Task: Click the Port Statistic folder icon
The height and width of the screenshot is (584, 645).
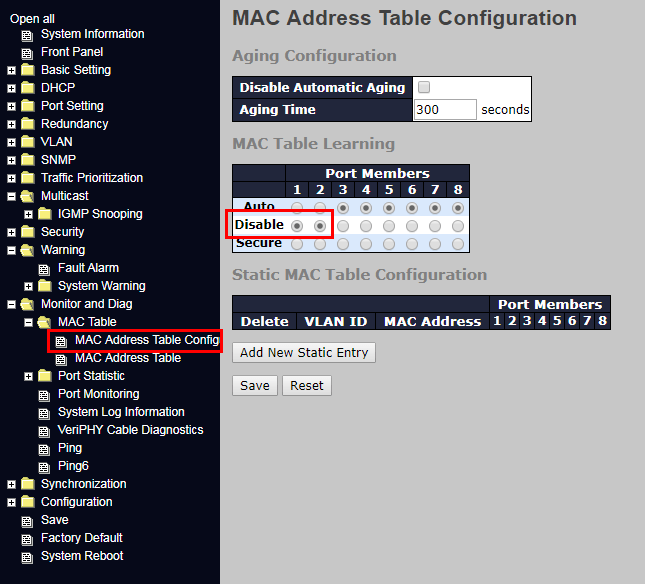Action: coord(44,375)
